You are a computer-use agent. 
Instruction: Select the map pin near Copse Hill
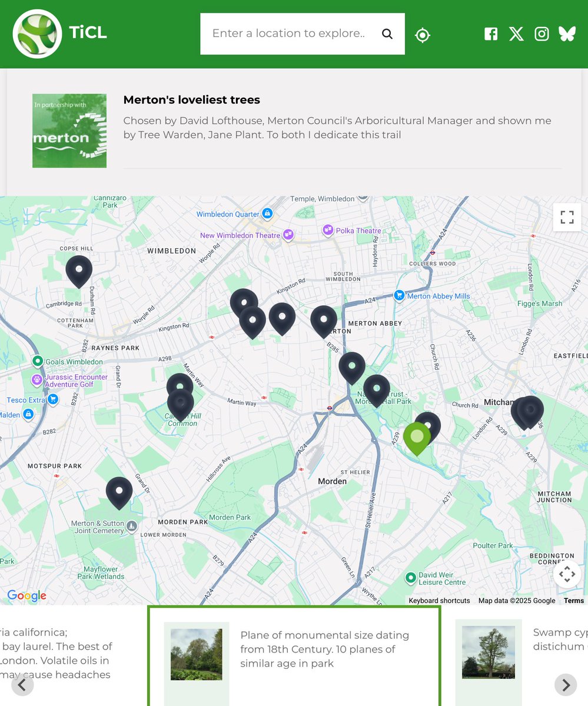79,271
